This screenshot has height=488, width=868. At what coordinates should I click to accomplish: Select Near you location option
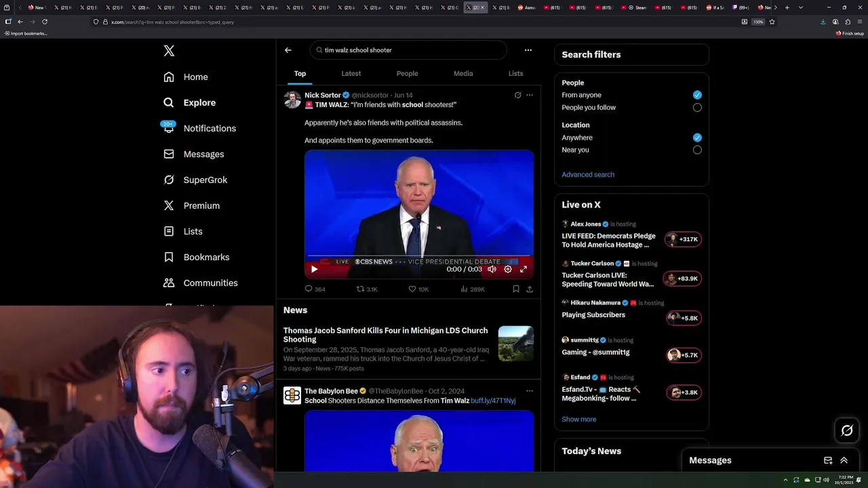[x=697, y=150]
